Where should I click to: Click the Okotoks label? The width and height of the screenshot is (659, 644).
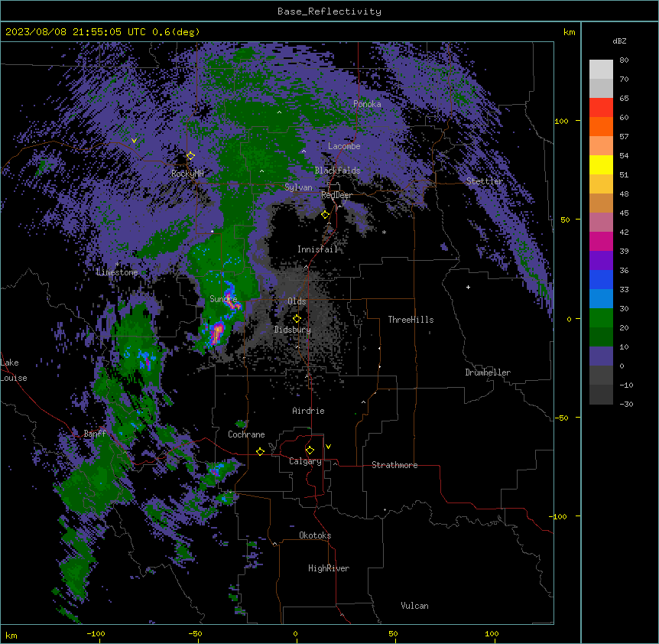pos(315,535)
